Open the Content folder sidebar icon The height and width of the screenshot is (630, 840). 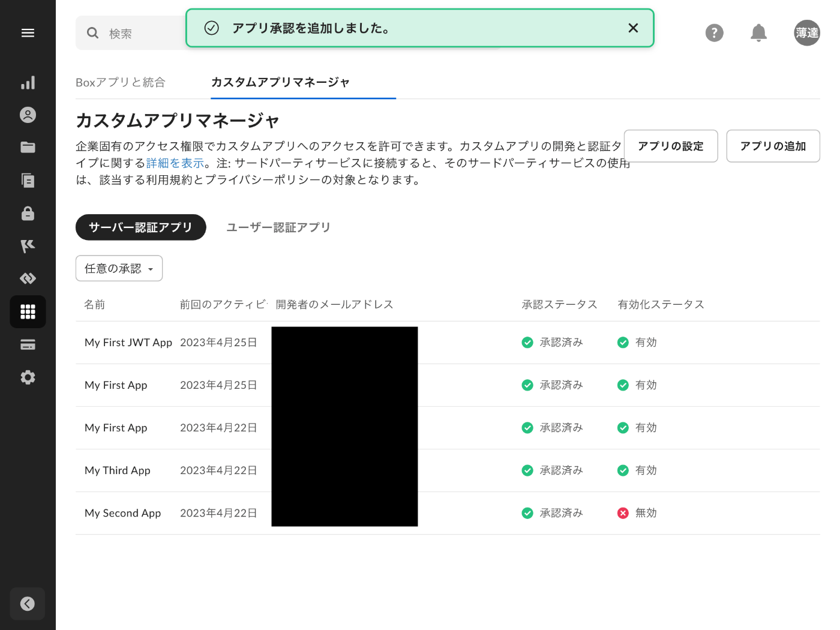[28, 148]
